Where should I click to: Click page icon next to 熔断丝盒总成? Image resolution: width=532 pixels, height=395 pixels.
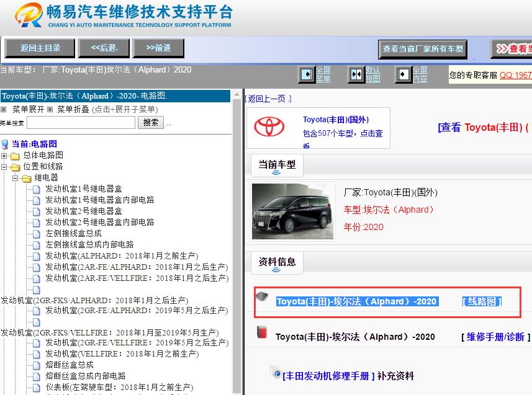click(x=36, y=366)
